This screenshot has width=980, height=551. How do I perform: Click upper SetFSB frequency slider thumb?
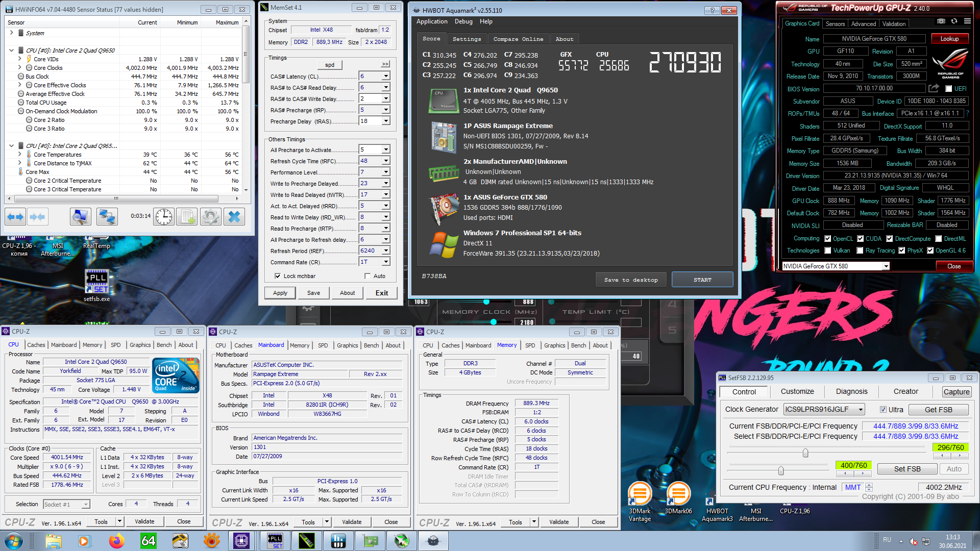click(x=805, y=453)
